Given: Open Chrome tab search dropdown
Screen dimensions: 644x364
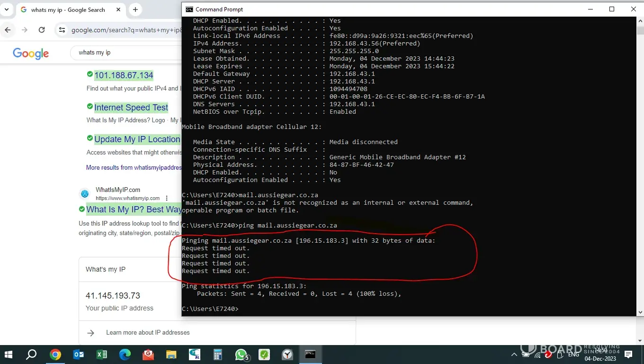Looking at the screenshot, I should (x=7, y=9).
